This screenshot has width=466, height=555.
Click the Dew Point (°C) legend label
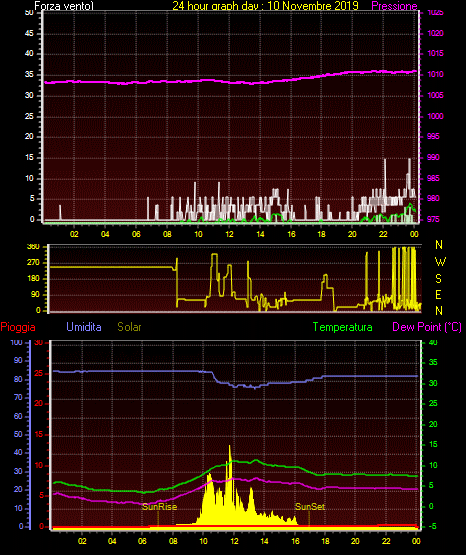point(427,327)
